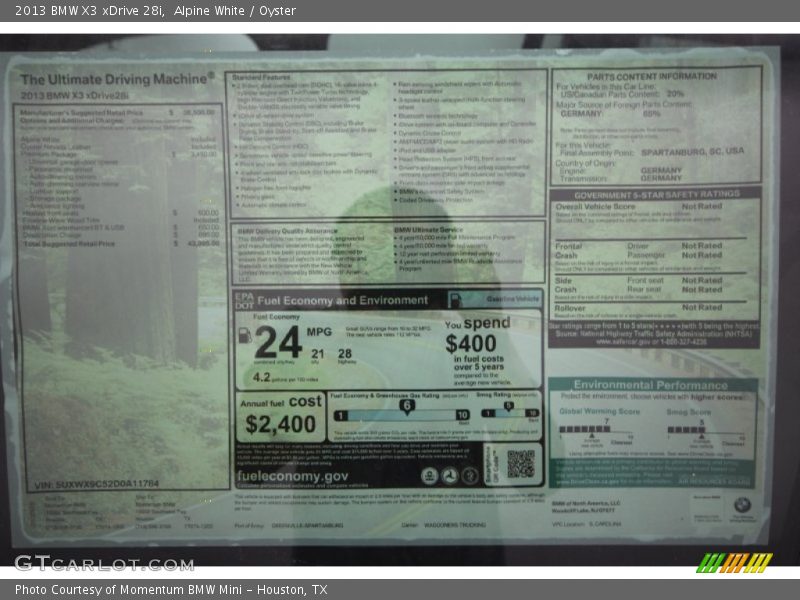Click the '$400' fuel cost spend figure
This screenshot has width=800, height=600.
click(470, 343)
